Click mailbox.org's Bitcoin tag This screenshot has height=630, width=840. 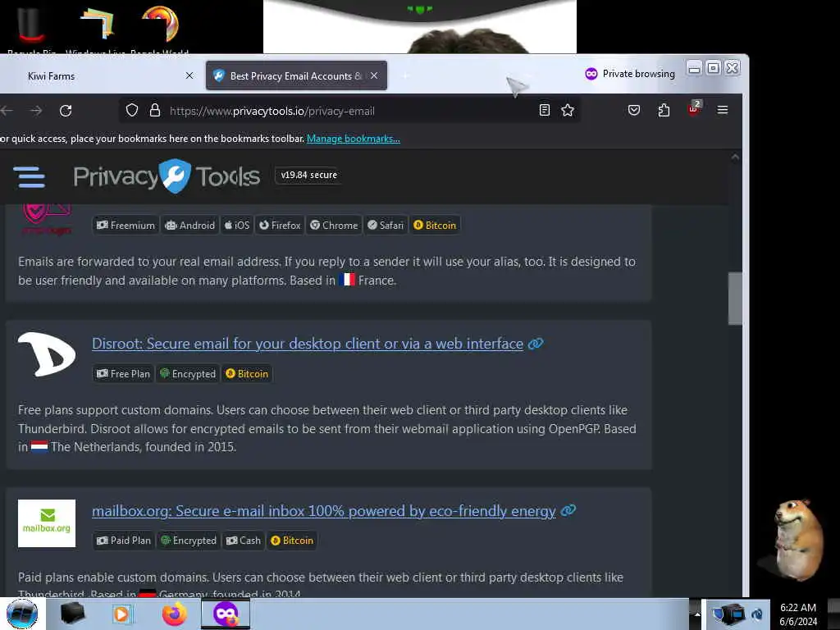tap(292, 541)
